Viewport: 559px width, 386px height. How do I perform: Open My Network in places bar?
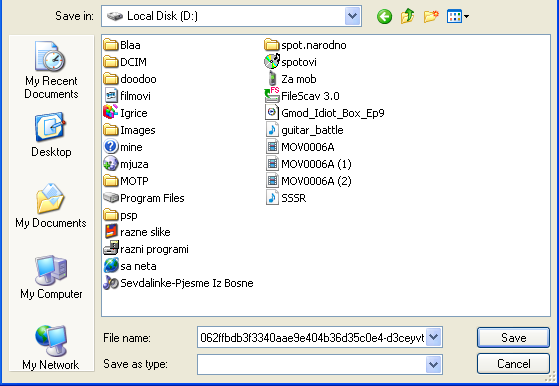point(51,348)
